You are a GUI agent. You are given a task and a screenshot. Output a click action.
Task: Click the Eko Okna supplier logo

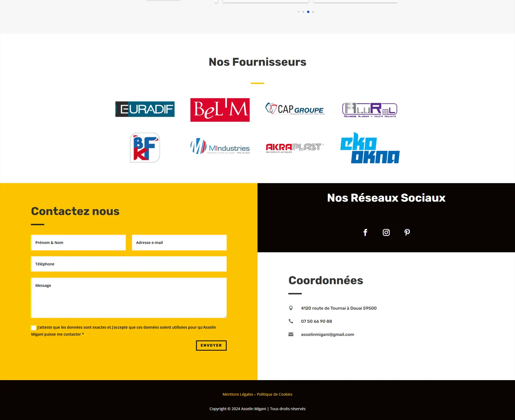pos(370,148)
